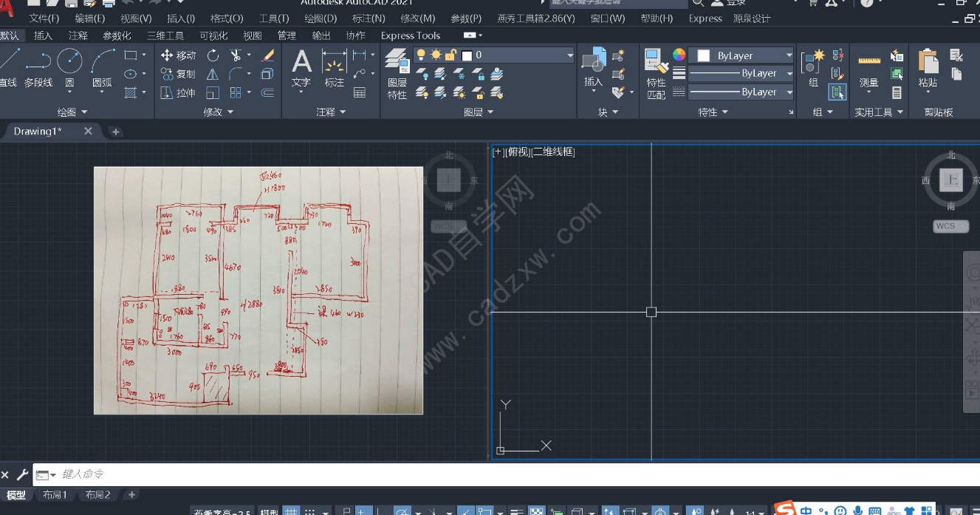Select the Mirror tool icon

click(213, 74)
